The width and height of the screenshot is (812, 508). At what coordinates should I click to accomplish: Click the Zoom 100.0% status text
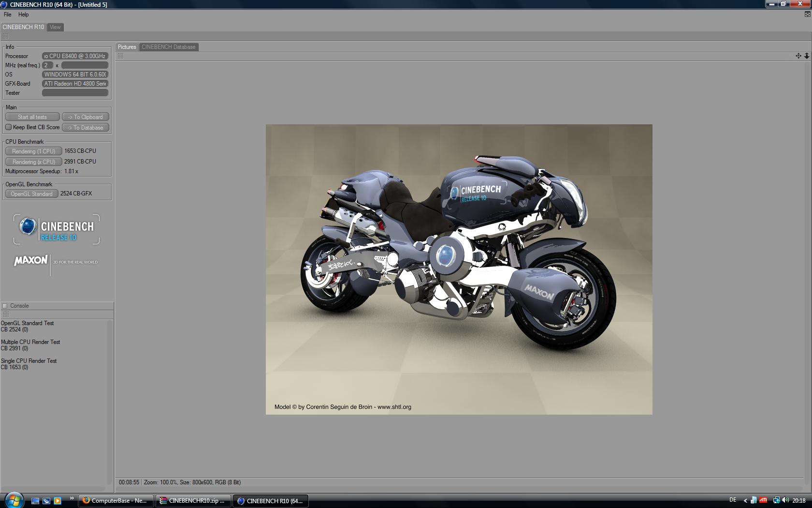[160, 482]
